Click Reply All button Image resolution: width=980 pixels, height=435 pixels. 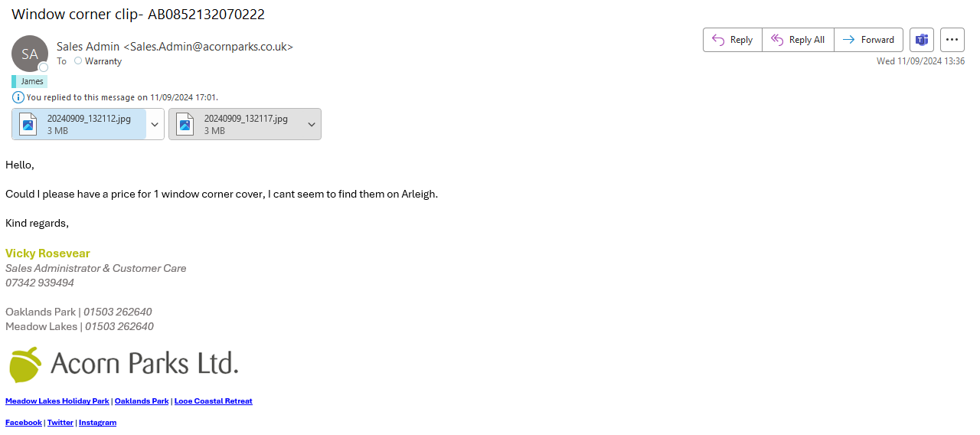pos(797,40)
